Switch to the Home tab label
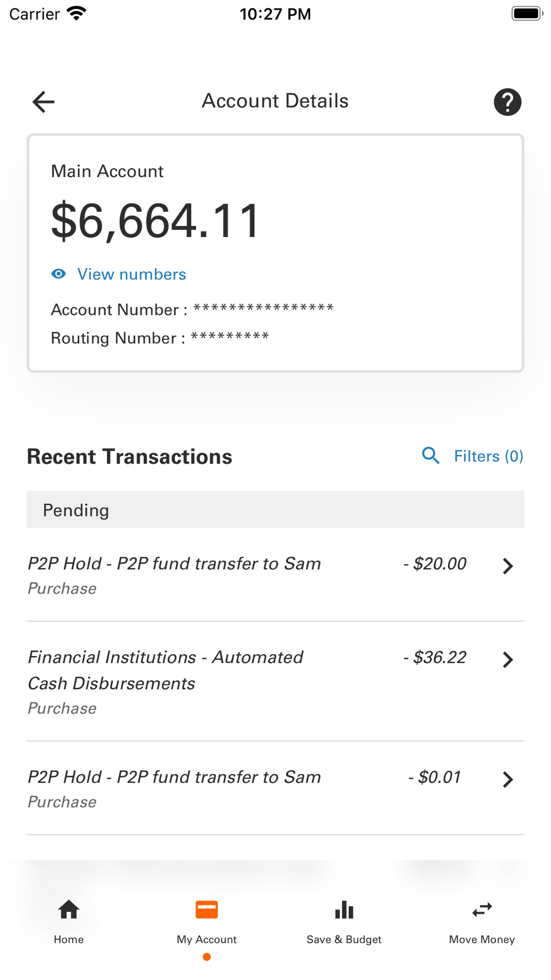The image size is (551, 980). [69, 939]
